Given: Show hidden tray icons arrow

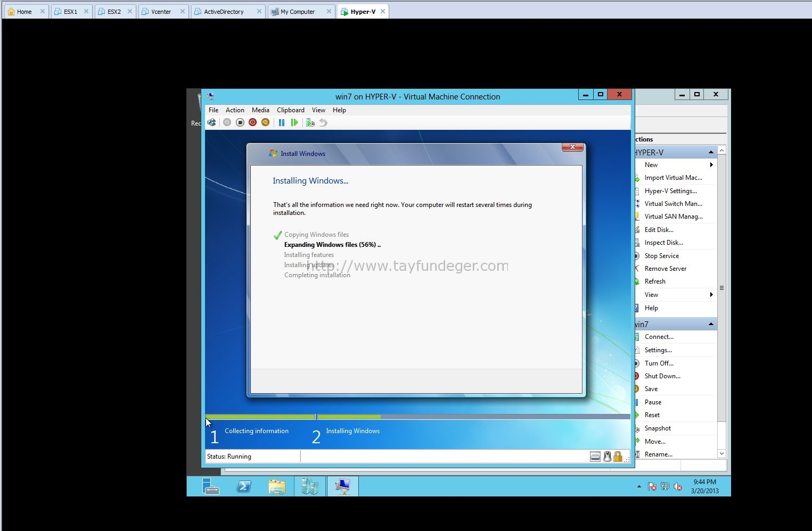Looking at the screenshot, I should click(639, 486).
